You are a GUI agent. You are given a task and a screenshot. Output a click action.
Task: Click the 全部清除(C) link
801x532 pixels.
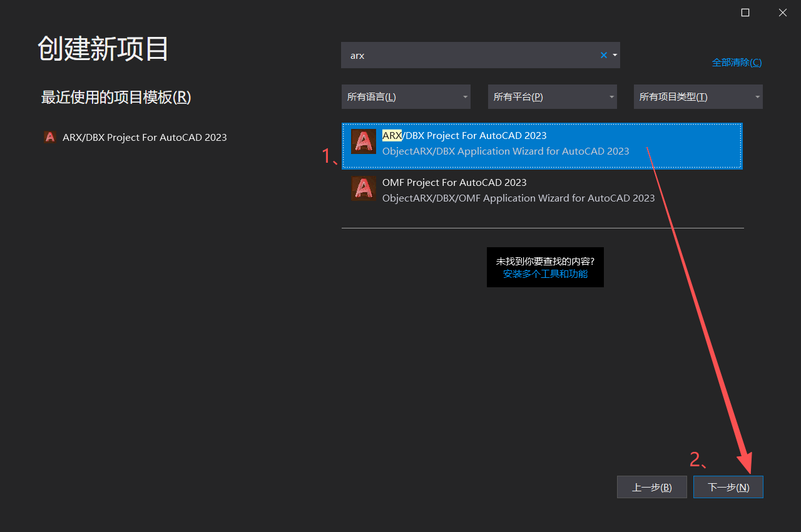pos(737,63)
